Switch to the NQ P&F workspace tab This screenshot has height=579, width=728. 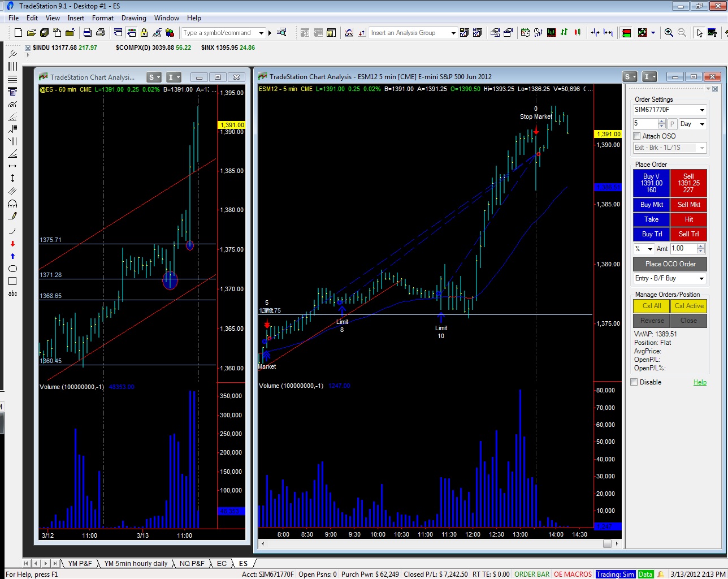coord(192,563)
